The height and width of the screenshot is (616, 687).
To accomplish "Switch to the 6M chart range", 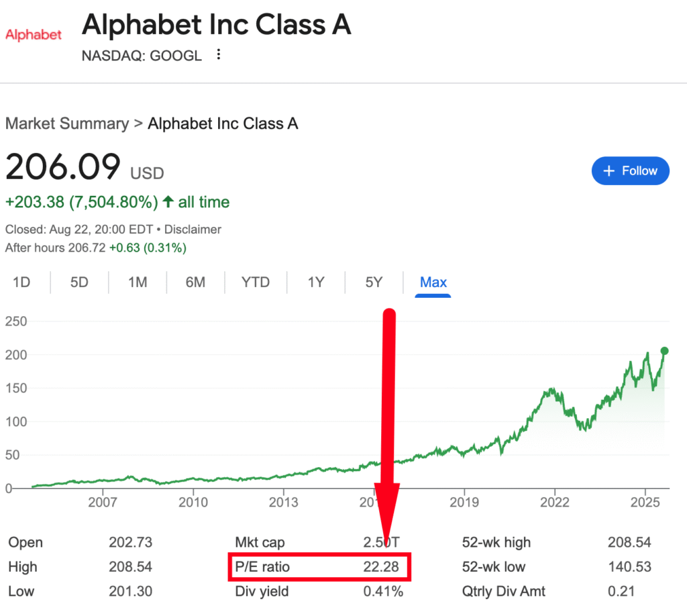I will coord(195,282).
